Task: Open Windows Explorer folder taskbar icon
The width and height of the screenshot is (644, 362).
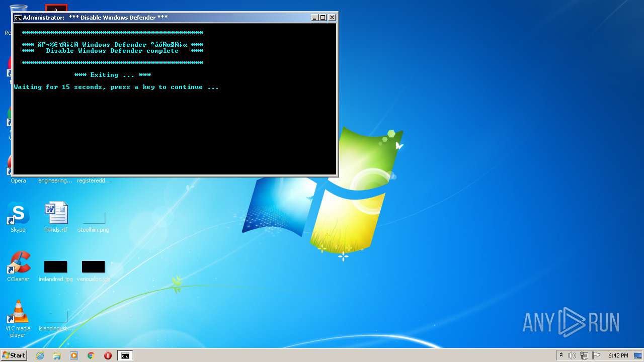Action: click(x=57, y=355)
